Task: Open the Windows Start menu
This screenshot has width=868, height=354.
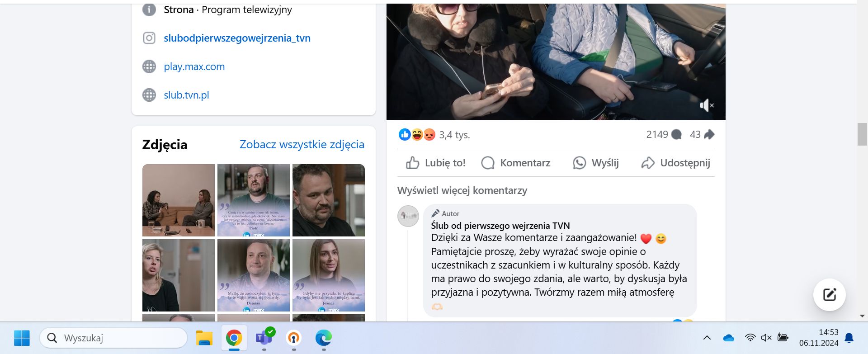Action: [22, 338]
